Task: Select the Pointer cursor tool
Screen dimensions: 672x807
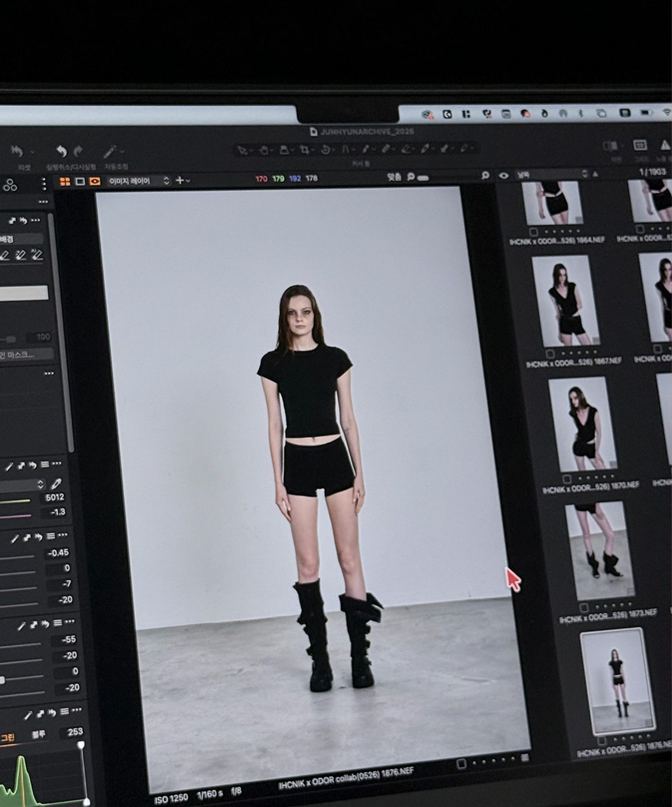Action: [242, 150]
